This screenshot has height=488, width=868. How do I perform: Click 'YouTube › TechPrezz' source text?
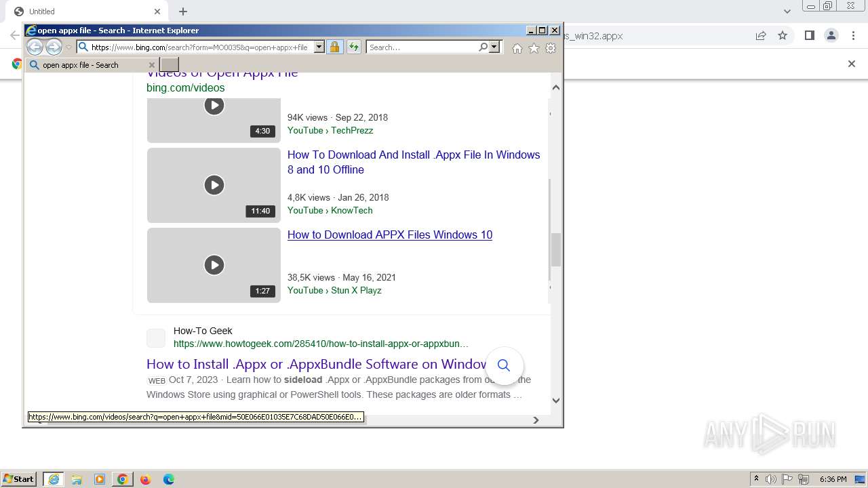[x=330, y=130]
